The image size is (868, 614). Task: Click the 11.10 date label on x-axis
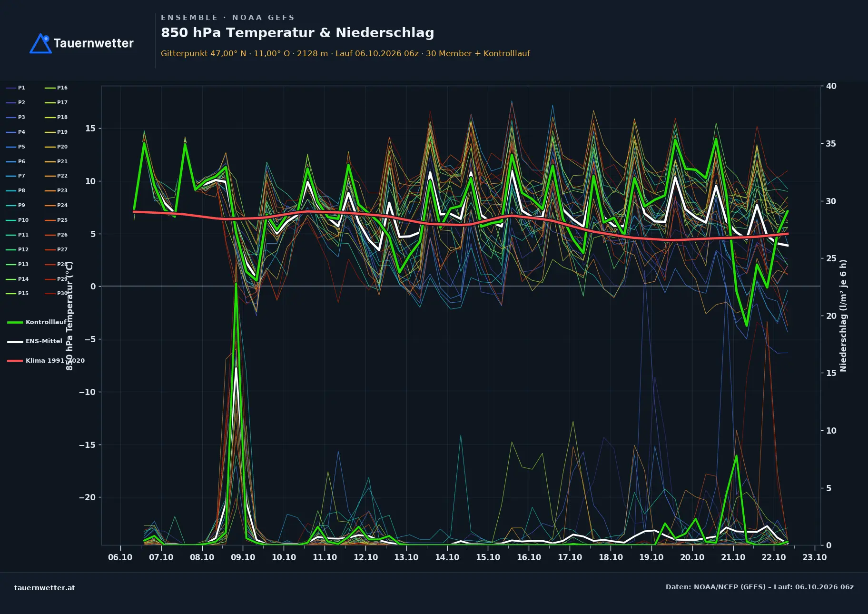[325, 557]
